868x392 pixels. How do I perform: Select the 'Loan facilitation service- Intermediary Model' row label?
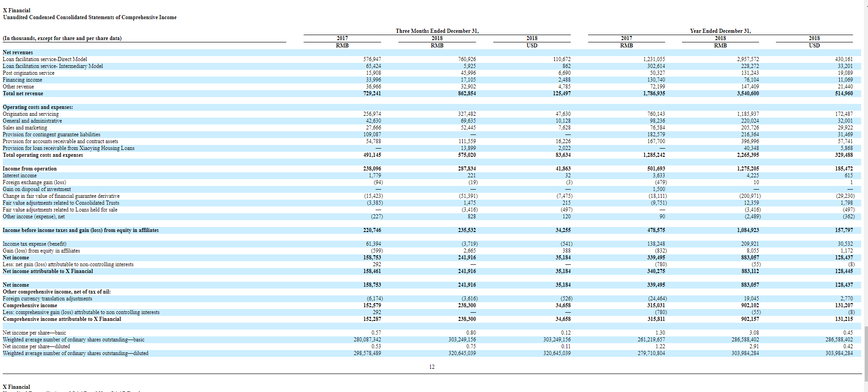pyautogui.click(x=53, y=66)
